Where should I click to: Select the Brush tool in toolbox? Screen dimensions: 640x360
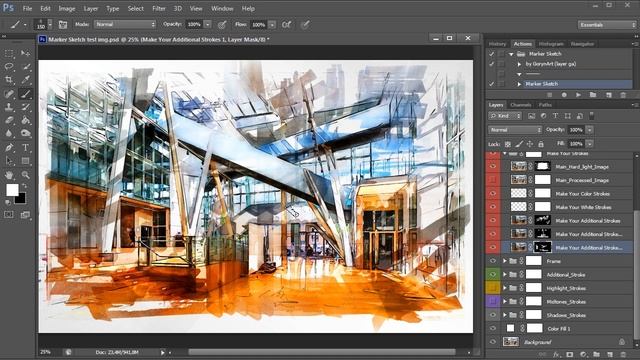pos(25,94)
